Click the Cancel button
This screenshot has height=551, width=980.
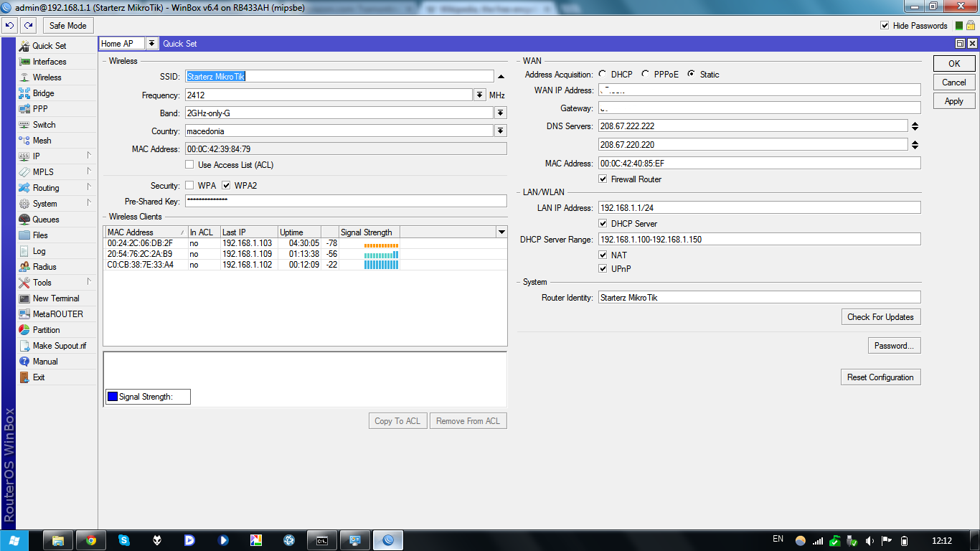[x=954, y=83]
